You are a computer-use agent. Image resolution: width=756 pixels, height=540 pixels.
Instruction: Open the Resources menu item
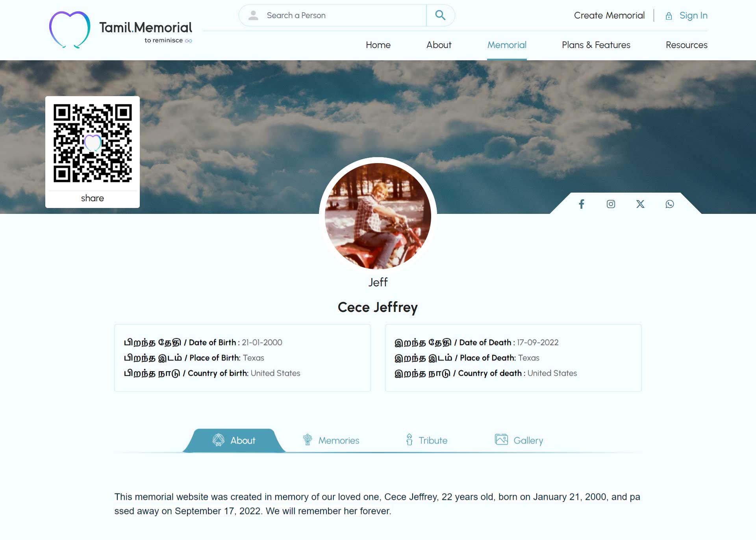686,45
